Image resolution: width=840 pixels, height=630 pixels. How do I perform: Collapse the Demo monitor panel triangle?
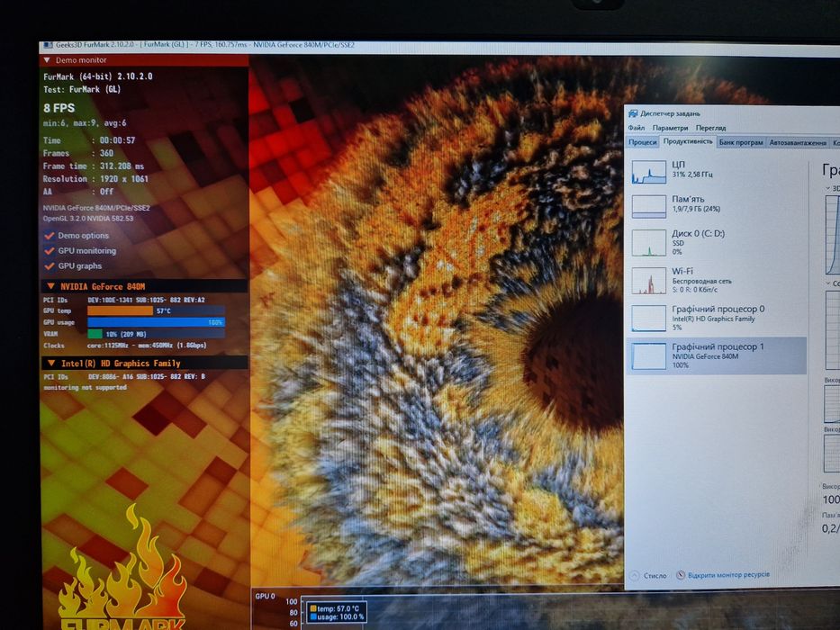(x=47, y=60)
